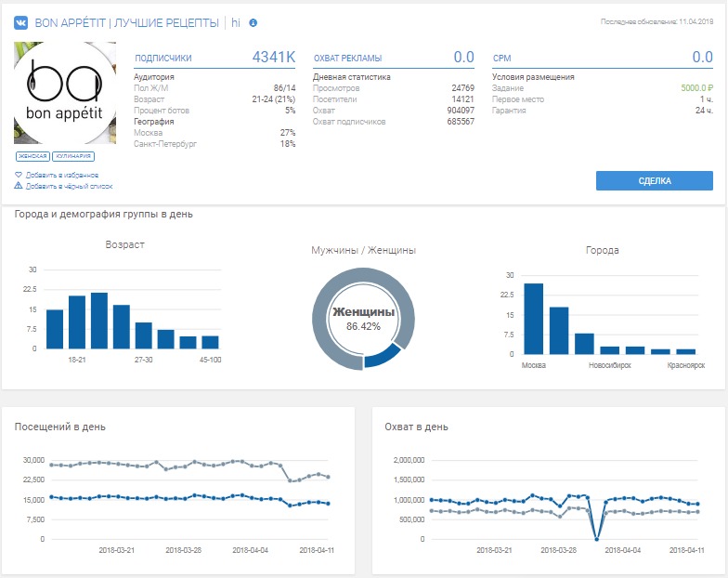Click the Женщины donut chart center
Image resolution: width=728 pixels, height=578 pixels.
(363, 321)
